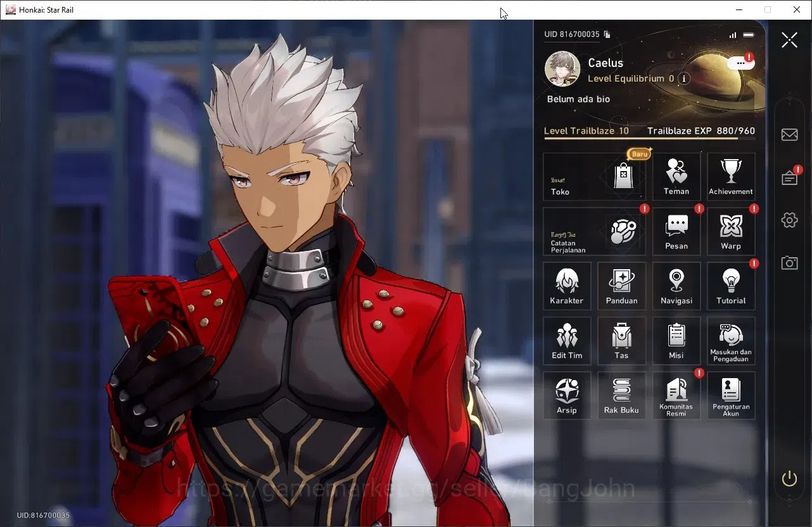This screenshot has width=812, height=527.
Task: Open the Edit Tim lineup tile
Action: click(567, 341)
